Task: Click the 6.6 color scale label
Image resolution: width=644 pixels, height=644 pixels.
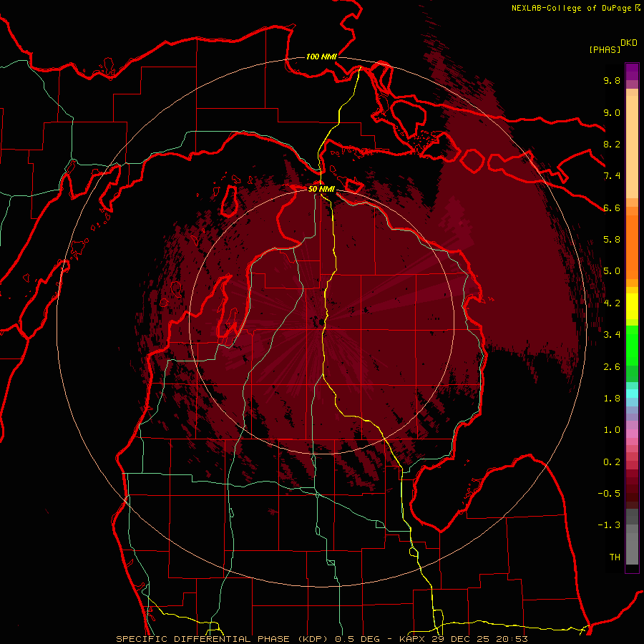Action: [612, 208]
